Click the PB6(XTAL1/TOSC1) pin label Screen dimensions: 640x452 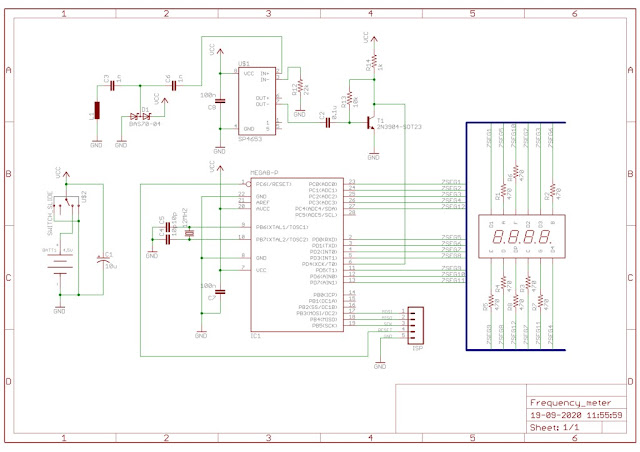tap(282, 227)
